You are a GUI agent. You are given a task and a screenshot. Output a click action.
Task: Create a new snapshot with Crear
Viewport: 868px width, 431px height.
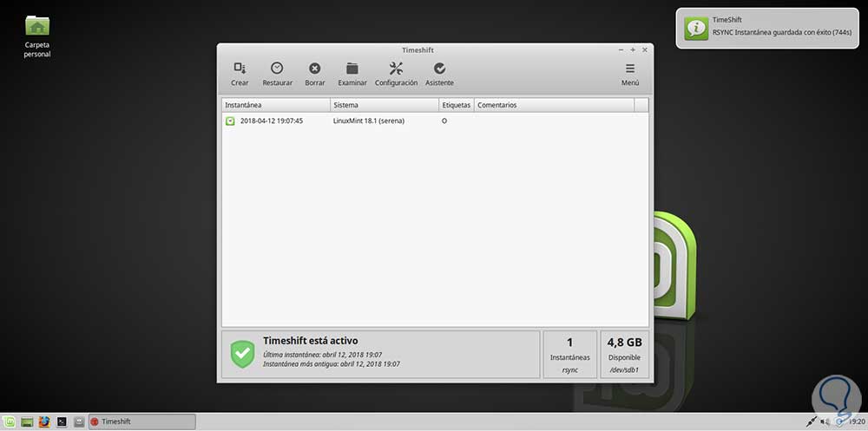240,74
